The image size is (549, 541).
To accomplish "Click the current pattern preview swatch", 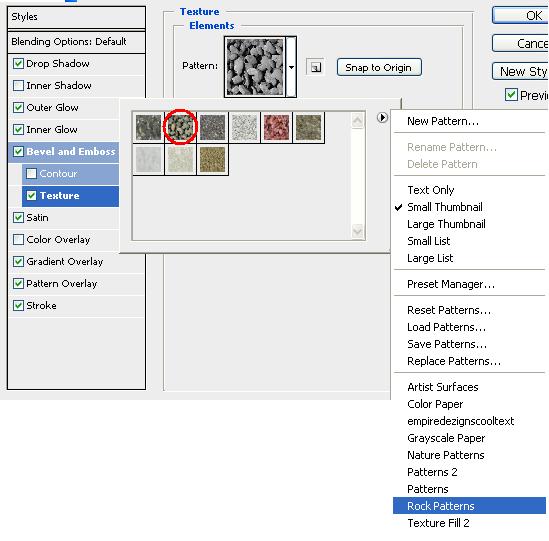I will click(255, 67).
